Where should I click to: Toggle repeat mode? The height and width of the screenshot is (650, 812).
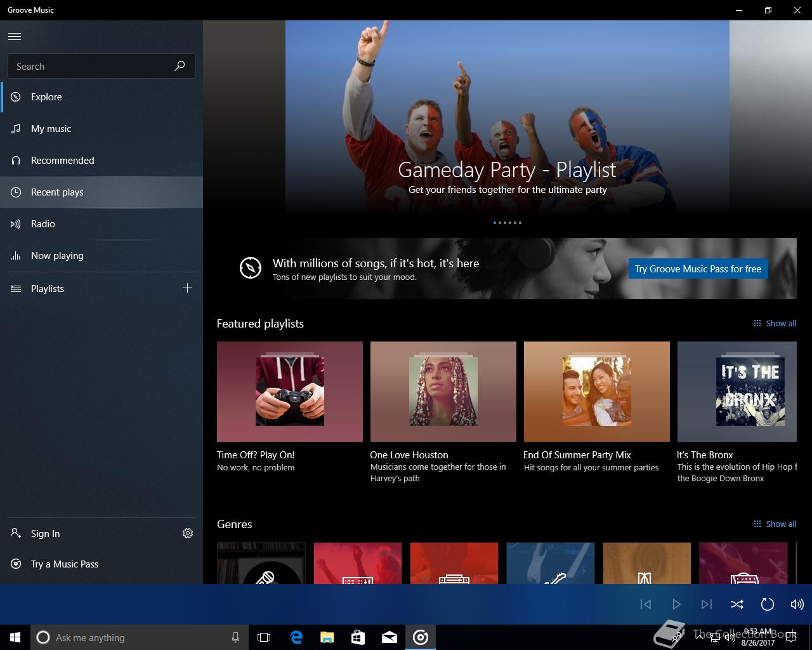[767, 604]
